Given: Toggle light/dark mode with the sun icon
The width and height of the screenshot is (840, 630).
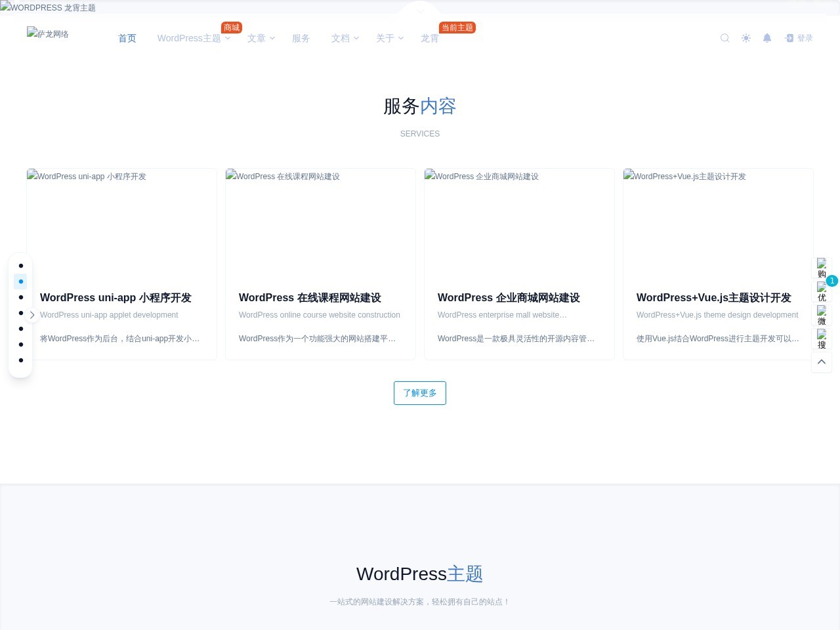Looking at the screenshot, I should [x=746, y=38].
